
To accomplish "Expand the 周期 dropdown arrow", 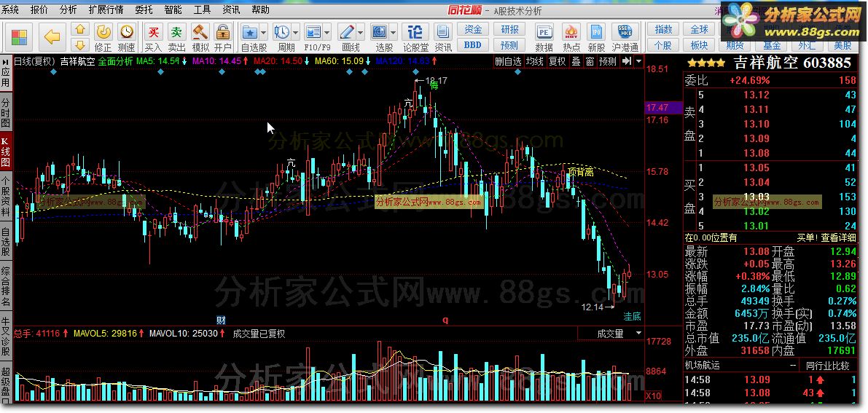I will coord(296,31).
